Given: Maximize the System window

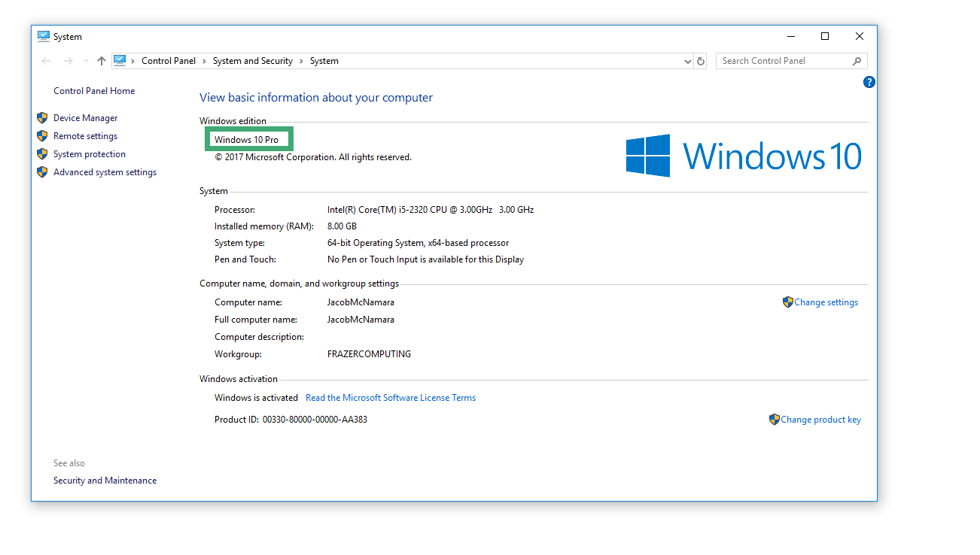Looking at the screenshot, I should 825,36.
